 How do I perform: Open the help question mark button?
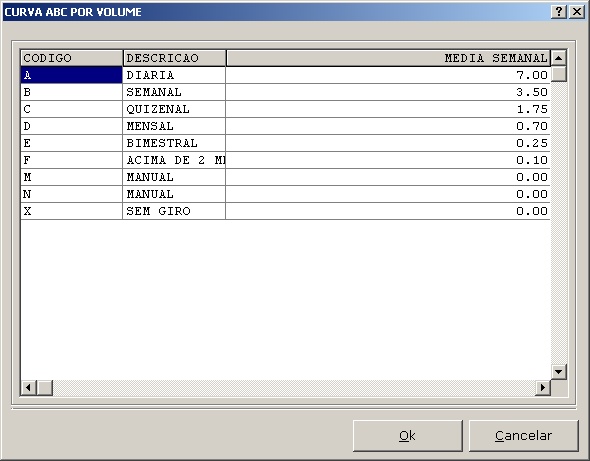tap(559, 12)
